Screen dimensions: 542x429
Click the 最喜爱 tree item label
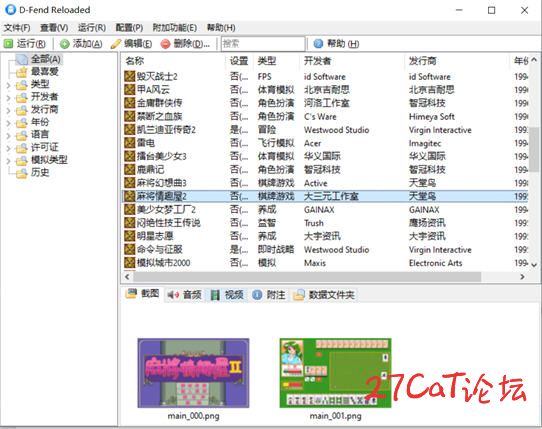(x=45, y=72)
